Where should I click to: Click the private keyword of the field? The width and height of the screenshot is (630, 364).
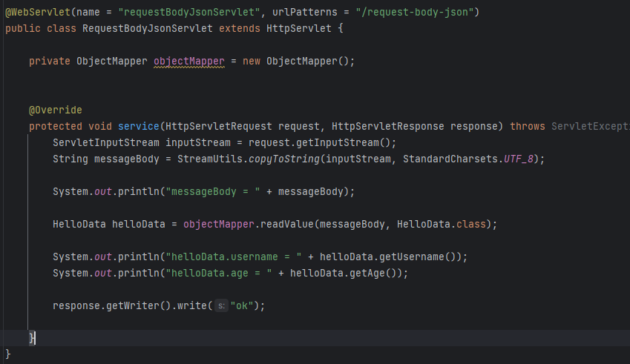[x=50, y=62]
